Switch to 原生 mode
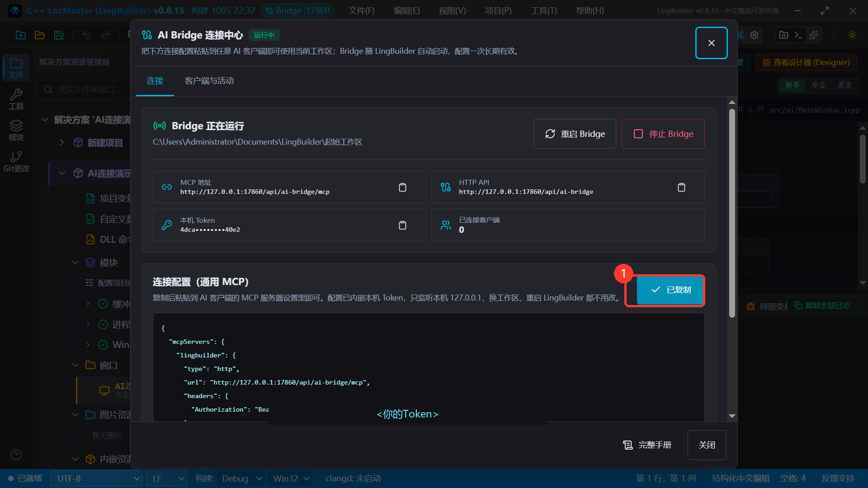The width and height of the screenshot is (868, 488). click(x=845, y=85)
